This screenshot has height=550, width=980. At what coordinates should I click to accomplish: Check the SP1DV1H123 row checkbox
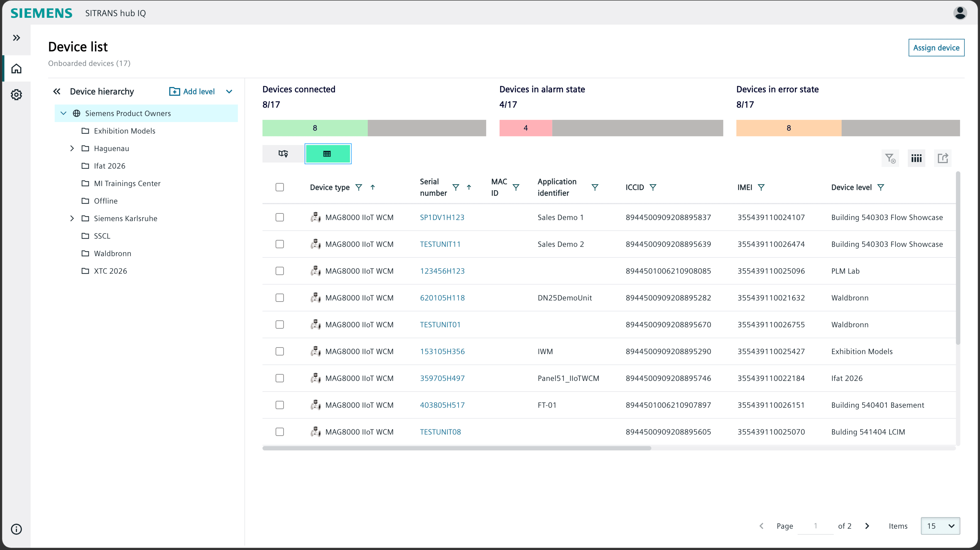280,217
